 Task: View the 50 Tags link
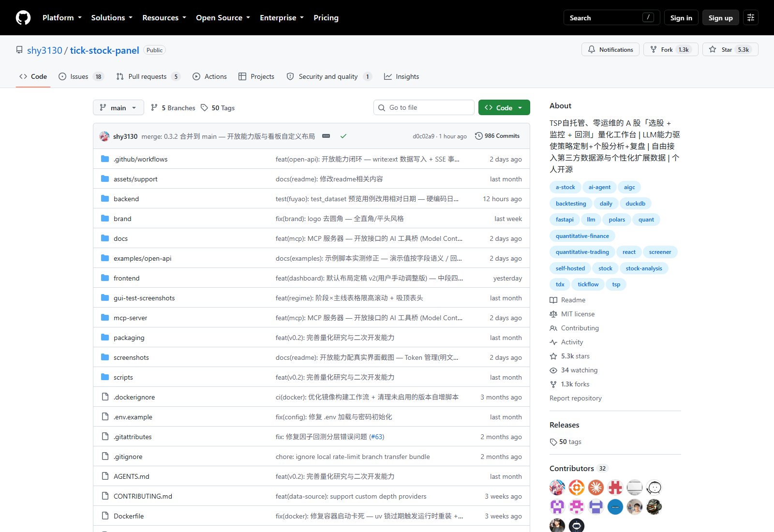coord(218,108)
